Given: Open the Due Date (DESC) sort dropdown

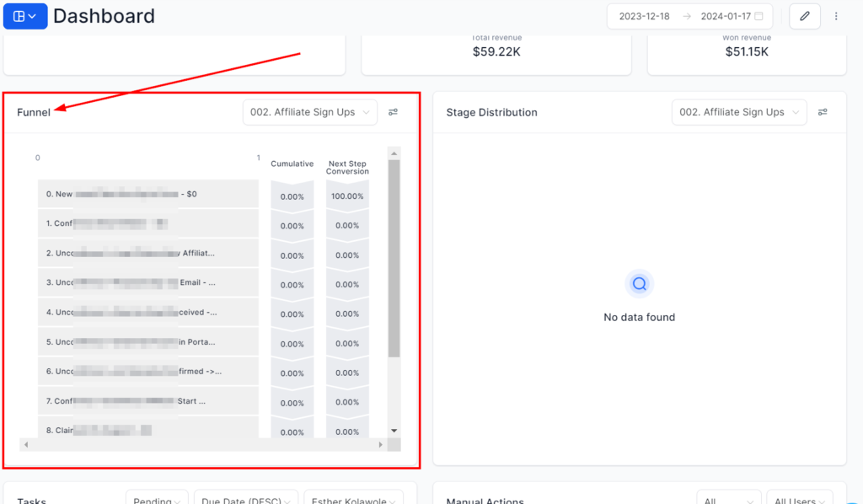Looking at the screenshot, I should [x=245, y=500].
